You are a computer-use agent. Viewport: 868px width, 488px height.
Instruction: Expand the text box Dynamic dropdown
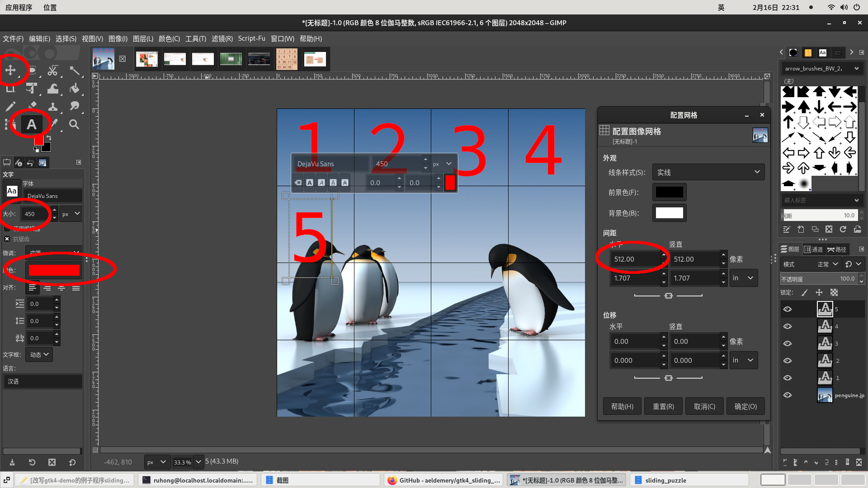(39, 355)
